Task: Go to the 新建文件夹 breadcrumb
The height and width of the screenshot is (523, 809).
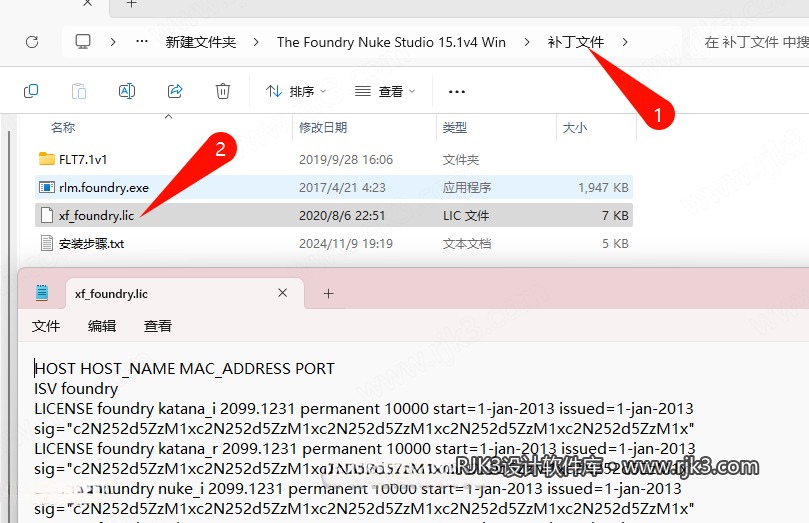Action: (201, 42)
